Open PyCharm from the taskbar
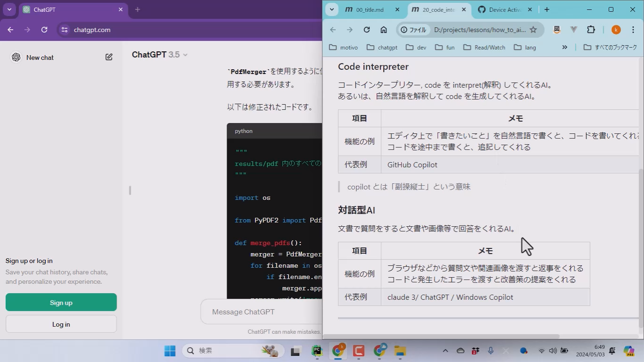Viewport: 644px width, 362px height. pos(317,351)
